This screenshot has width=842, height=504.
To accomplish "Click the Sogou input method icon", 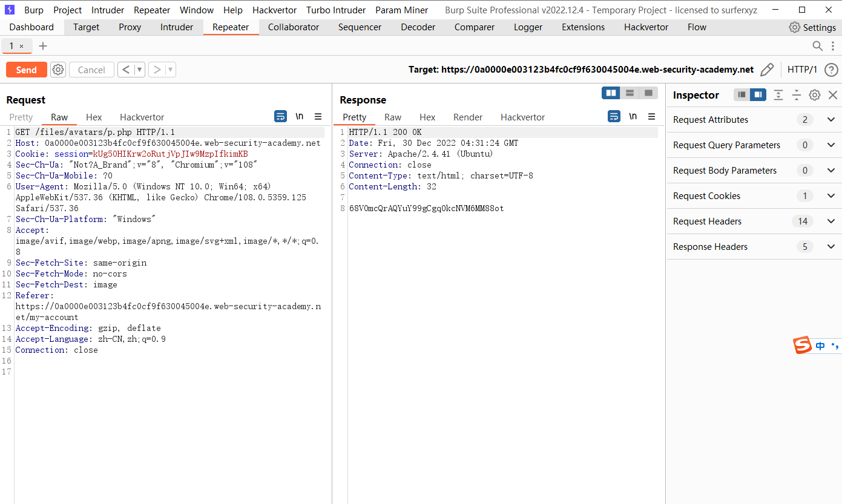I will click(x=803, y=345).
